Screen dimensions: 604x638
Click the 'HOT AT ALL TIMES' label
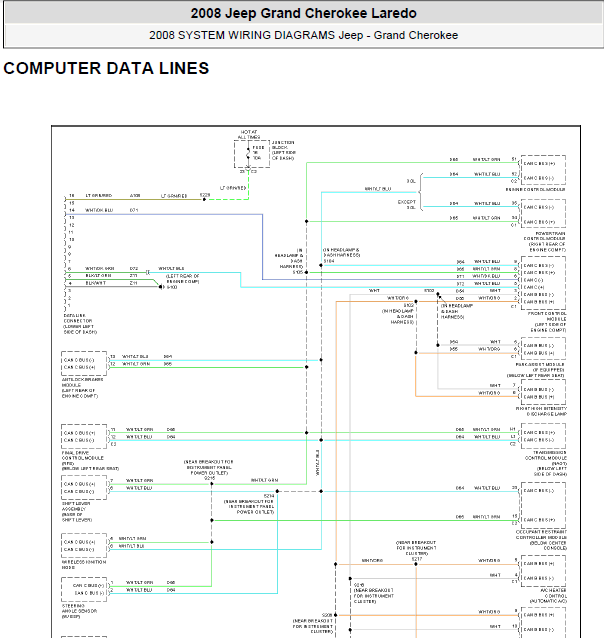(x=249, y=135)
